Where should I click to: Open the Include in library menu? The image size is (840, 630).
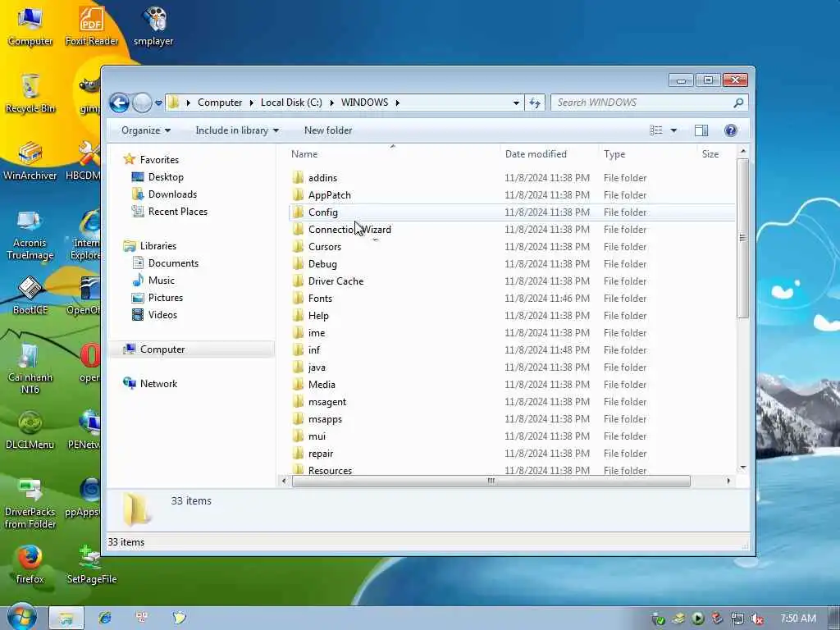click(x=237, y=130)
